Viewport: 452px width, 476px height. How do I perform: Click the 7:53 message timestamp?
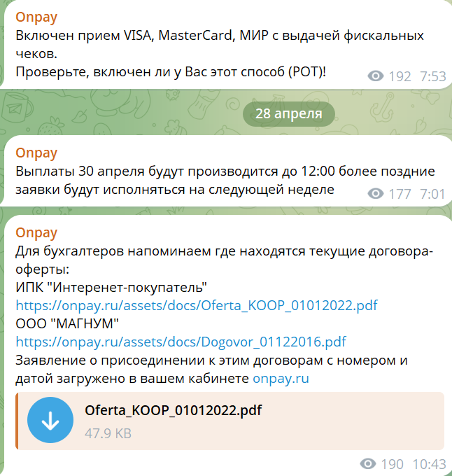tap(433, 76)
